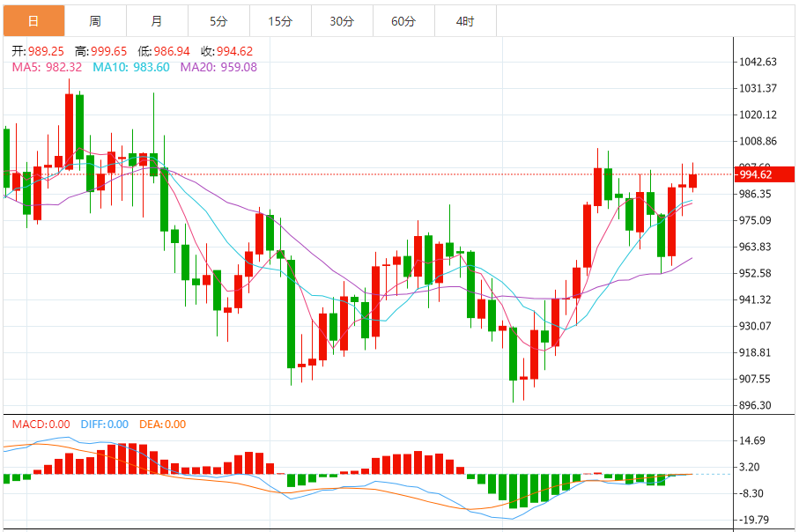Image resolution: width=799 pixels, height=532 pixels.
Task: Select the 日 daily chart tab
Action: pyautogui.click(x=34, y=21)
